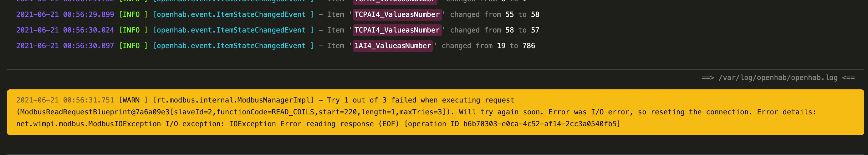Click the value 786

click(528, 46)
